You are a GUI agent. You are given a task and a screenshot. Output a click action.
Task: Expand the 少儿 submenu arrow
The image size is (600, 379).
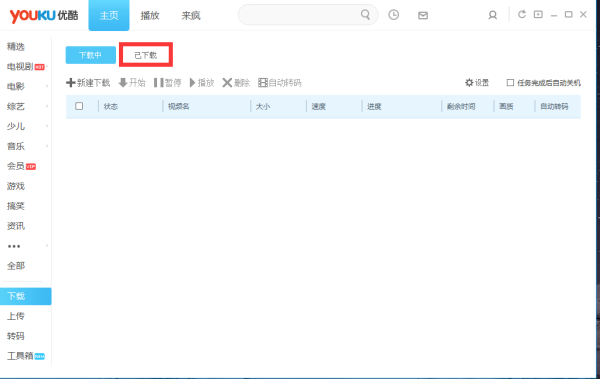[47, 126]
